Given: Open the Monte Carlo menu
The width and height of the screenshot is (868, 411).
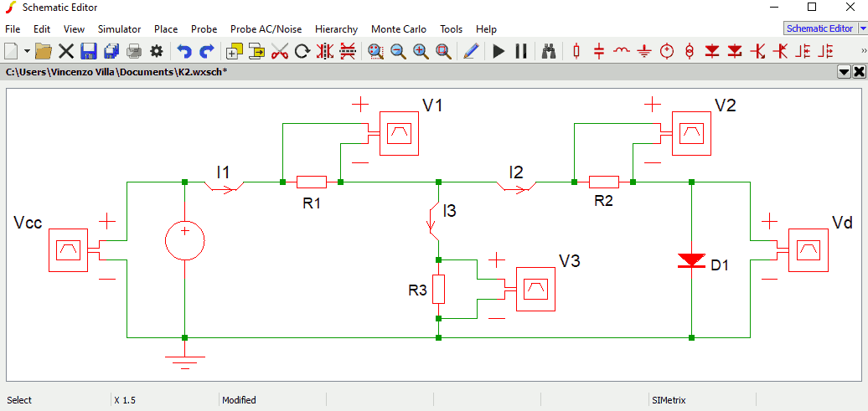Looking at the screenshot, I should click(399, 29).
